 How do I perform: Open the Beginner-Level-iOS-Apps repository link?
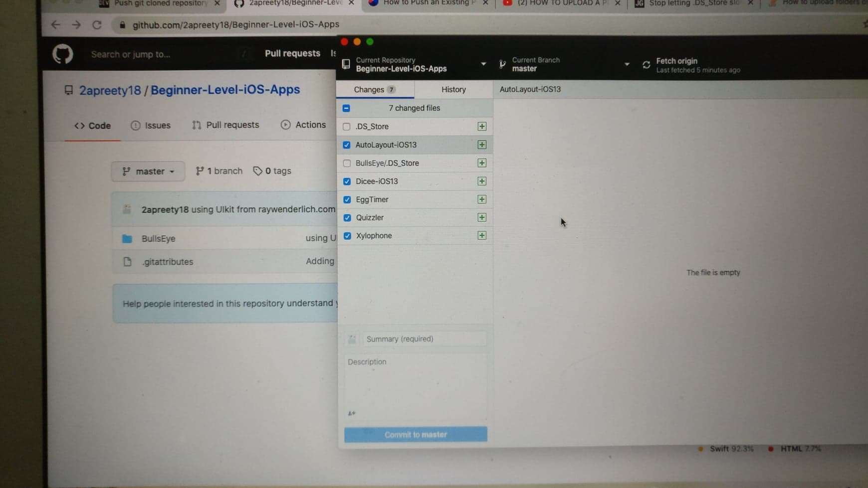tap(225, 90)
